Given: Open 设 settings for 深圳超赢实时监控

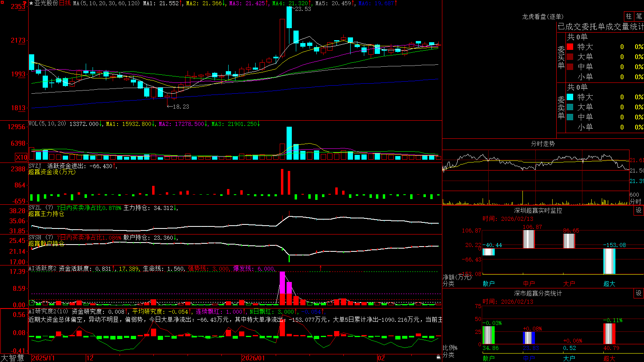Looking at the screenshot, I should click(639, 210).
